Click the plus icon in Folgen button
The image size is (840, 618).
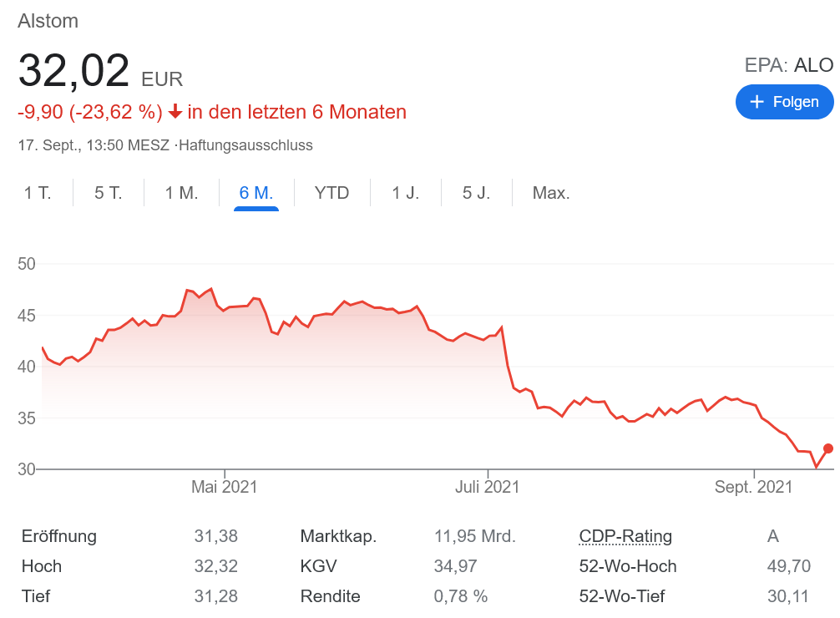pos(757,102)
